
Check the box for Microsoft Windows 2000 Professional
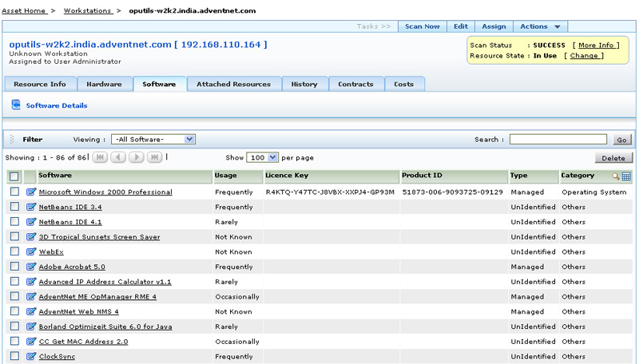tap(14, 192)
